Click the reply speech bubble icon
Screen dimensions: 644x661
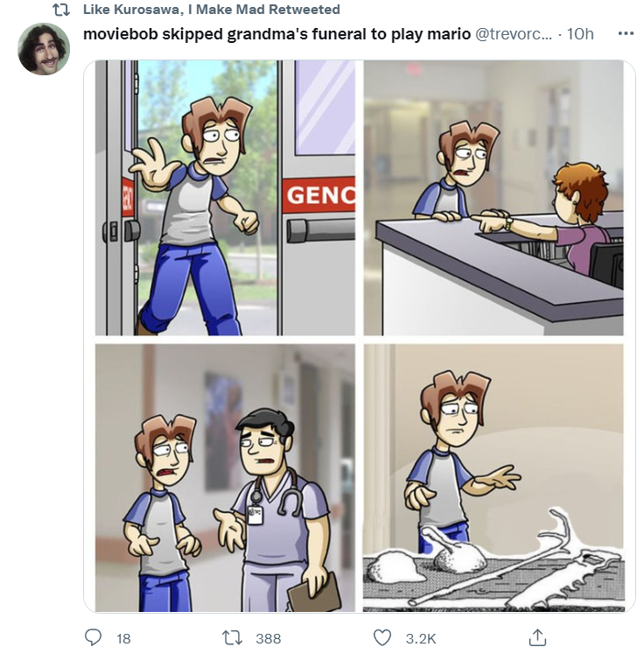click(x=93, y=637)
